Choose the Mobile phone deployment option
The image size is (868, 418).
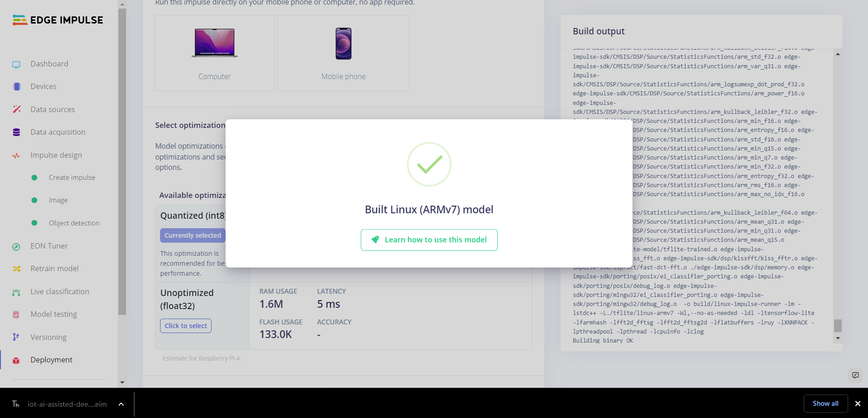click(344, 53)
